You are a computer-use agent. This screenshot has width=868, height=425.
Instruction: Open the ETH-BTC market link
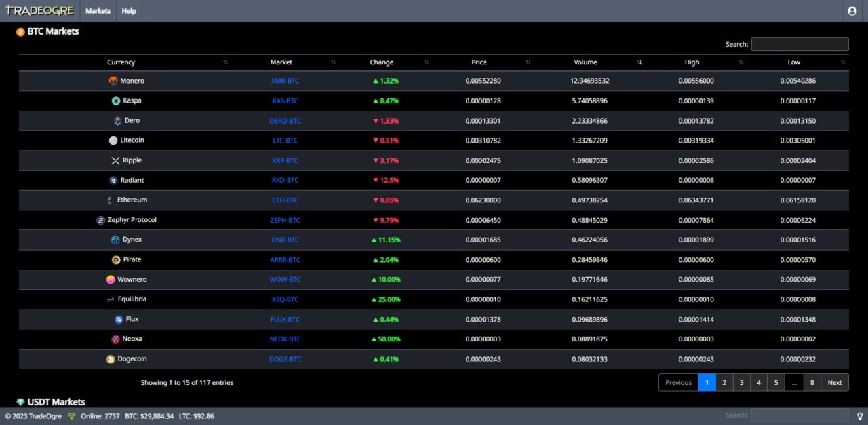tap(285, 200)
